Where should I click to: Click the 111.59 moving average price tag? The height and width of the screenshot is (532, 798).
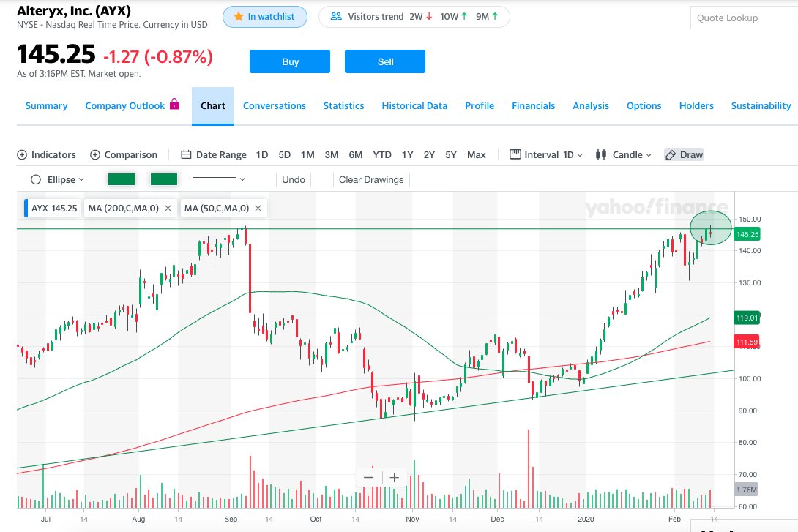coord(747,342)
